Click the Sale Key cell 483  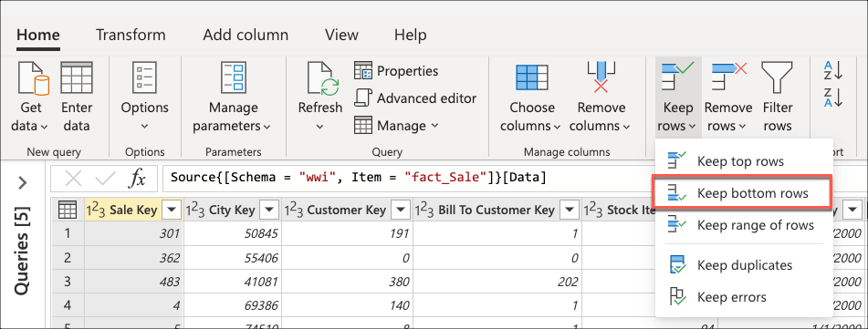tap(134, 282)
